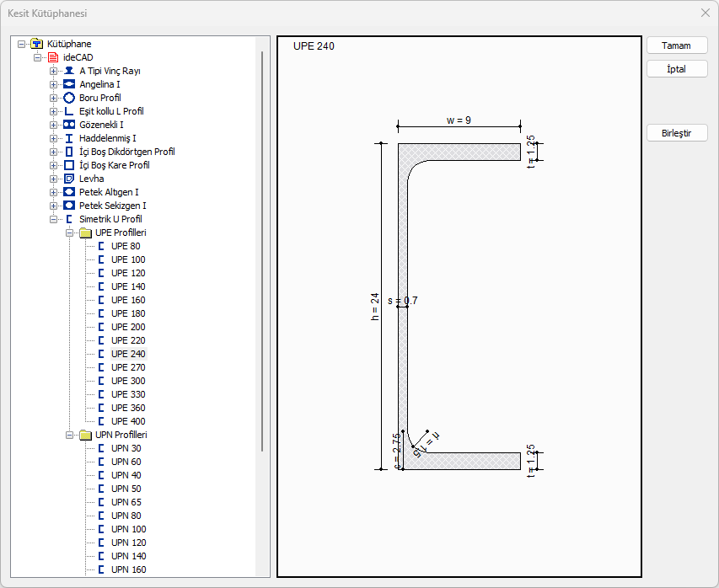Select UPE 300 in the tree
The height and width of the screenshot is (588, 719).
pos(128,381)
